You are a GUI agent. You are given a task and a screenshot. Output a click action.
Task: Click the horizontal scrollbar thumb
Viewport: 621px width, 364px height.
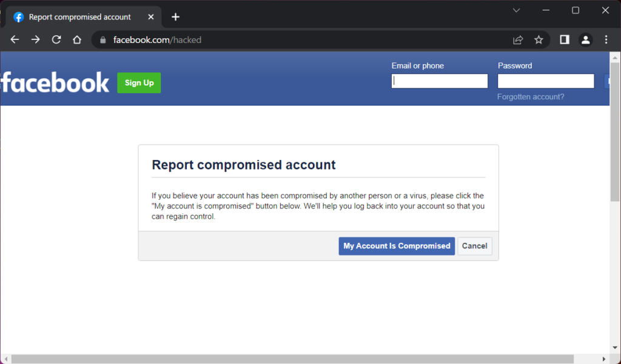point(292,359)
